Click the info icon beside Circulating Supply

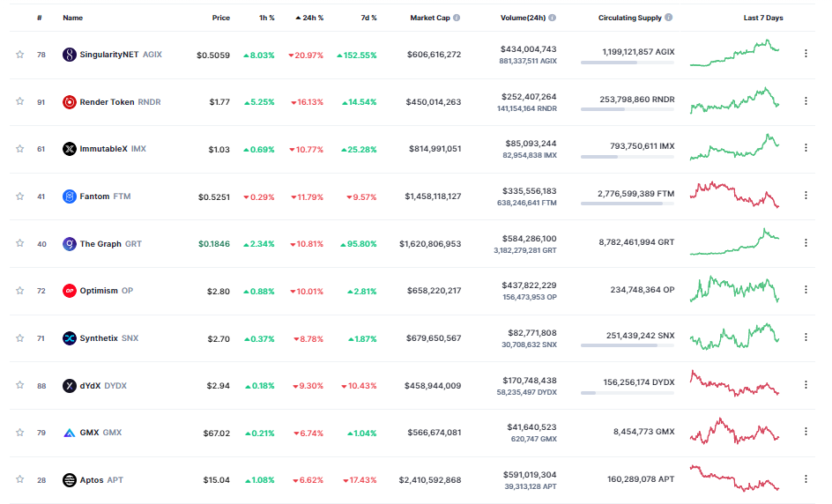click(669, 18)
